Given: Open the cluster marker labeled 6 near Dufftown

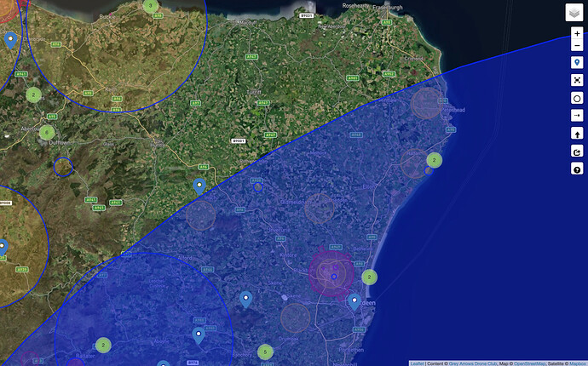Looking at the screenshot, I should [47, 132].
